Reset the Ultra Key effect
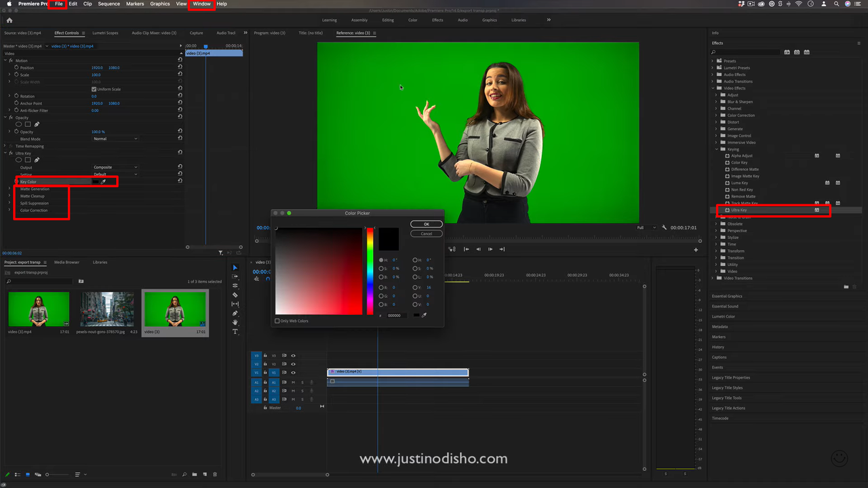This screenshot has height=488, width=868. (x=180, y=153)
